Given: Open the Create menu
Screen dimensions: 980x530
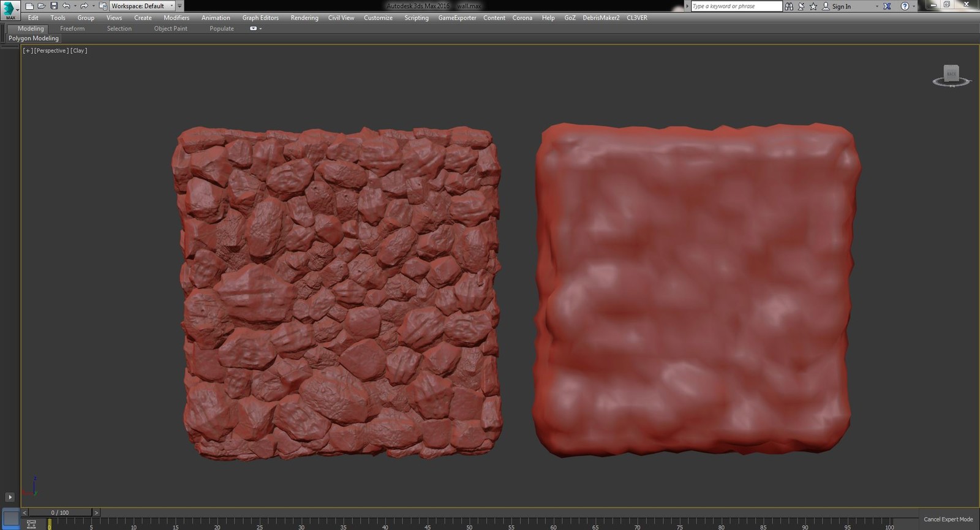Looking at the screenshot, I should point(143,18).
